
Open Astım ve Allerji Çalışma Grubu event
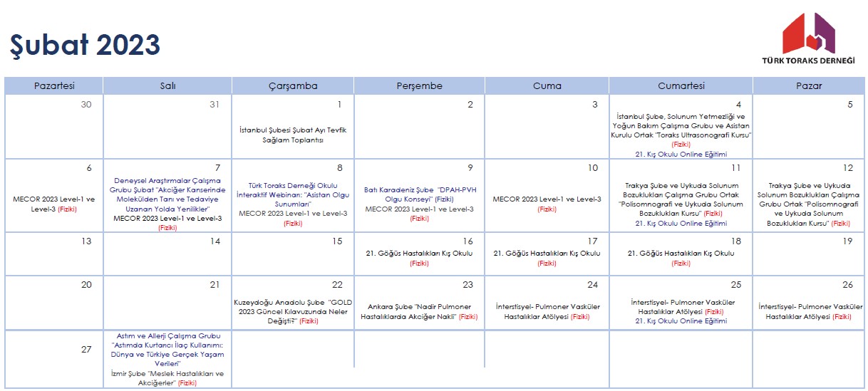(167, 349)
